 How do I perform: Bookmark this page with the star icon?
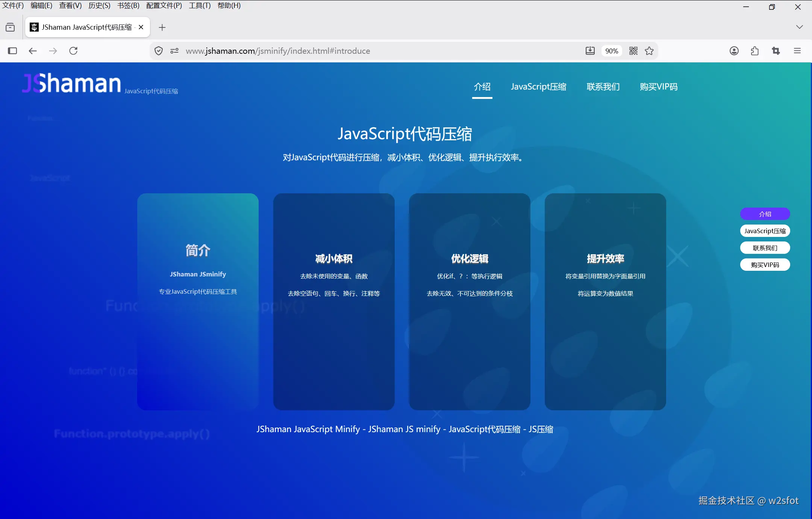click(649, 51)
